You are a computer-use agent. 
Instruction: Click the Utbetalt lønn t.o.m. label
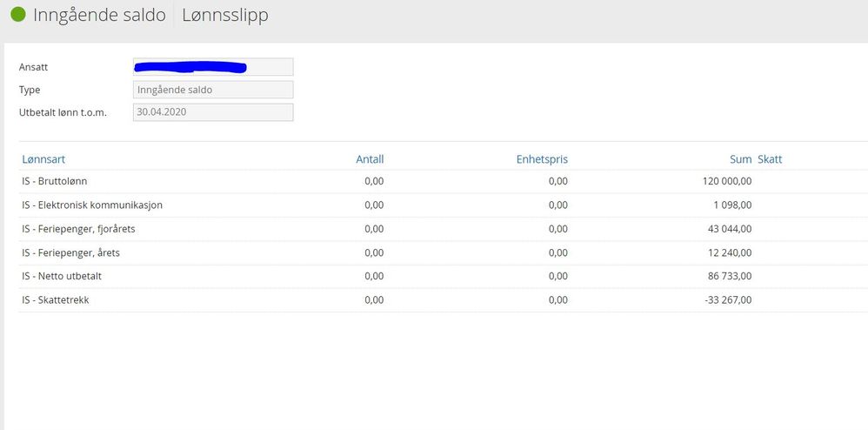point(63,112)
